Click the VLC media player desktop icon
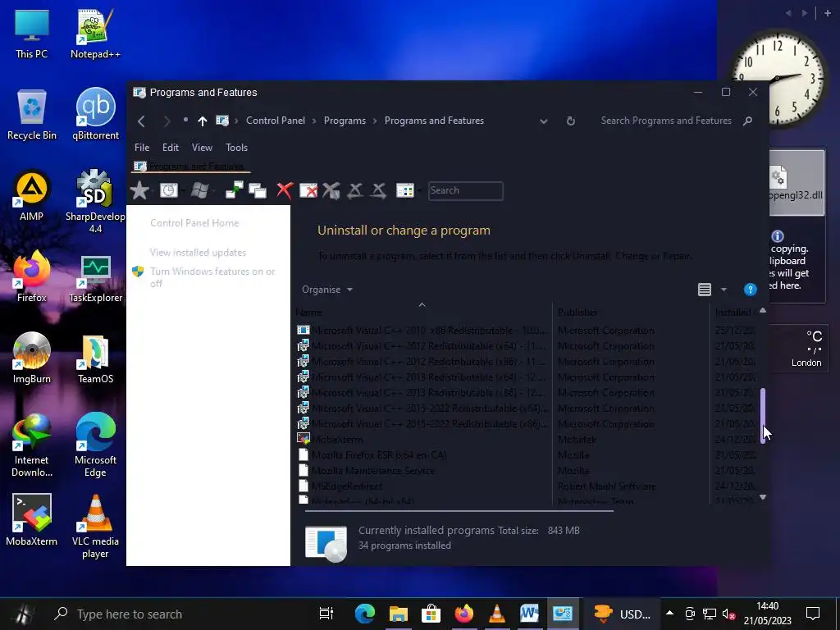This screenshot has width=840, height=630. 95,527
